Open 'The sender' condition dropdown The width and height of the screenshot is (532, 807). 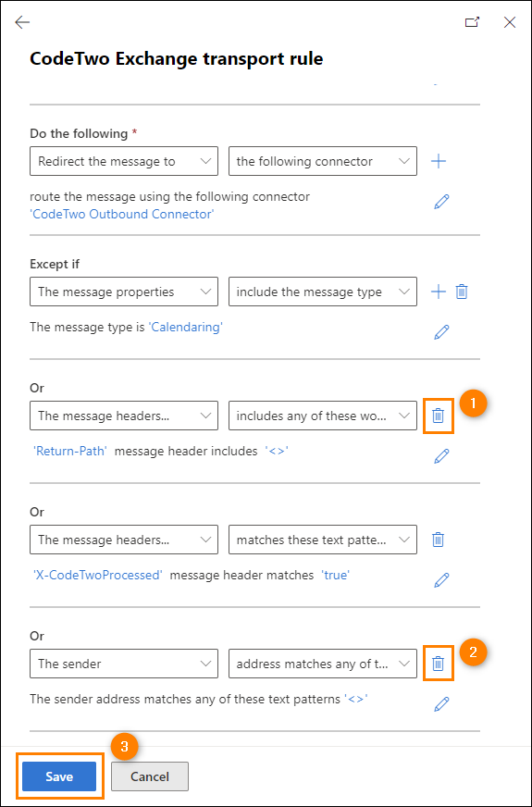coord(124,664)
